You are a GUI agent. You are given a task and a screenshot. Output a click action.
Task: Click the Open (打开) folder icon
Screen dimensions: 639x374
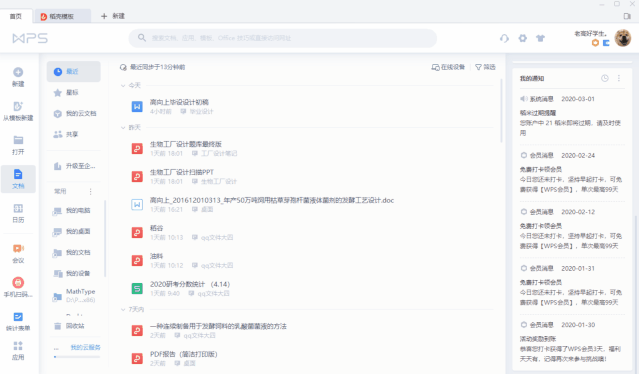[18, 140]
